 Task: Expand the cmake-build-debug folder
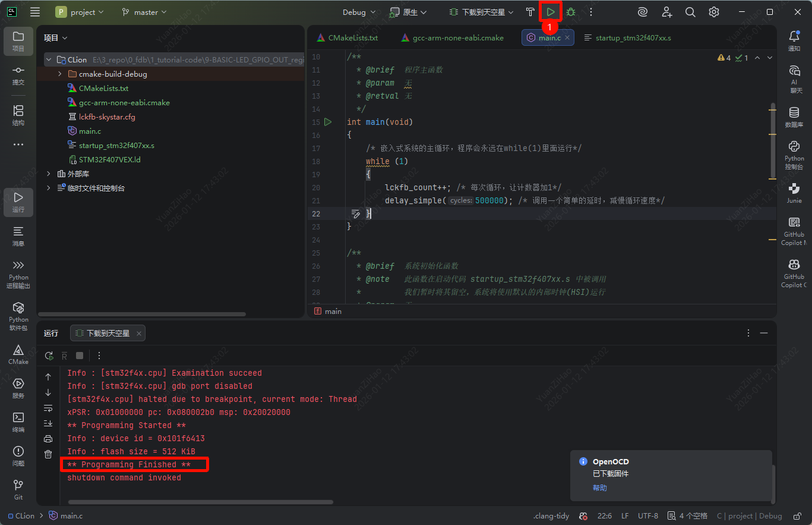[x=60, y=74]
